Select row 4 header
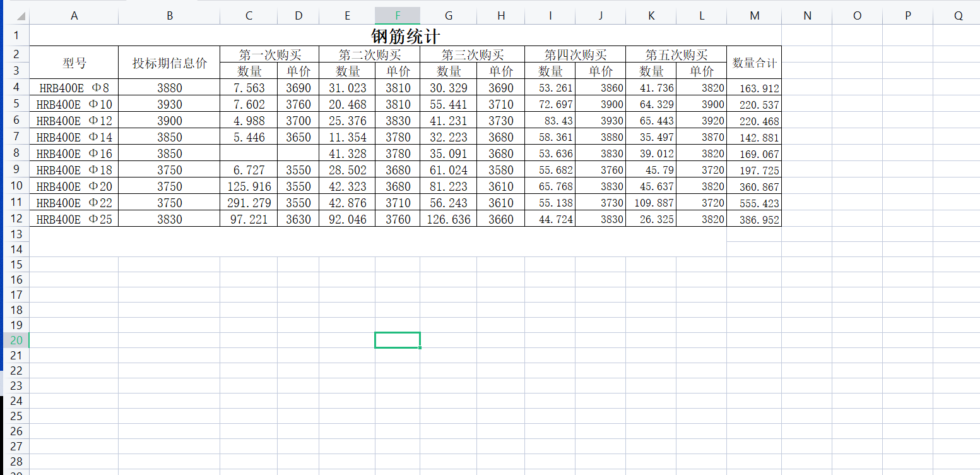Image resolution: width=980 pixels, height=475 pixels. click(16, 87)
